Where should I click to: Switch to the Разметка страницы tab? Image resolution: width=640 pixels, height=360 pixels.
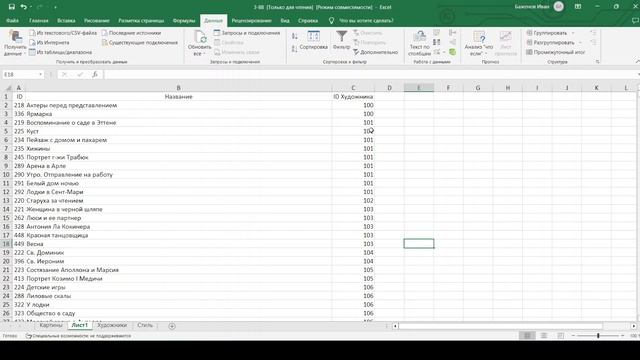coord(141,20)
